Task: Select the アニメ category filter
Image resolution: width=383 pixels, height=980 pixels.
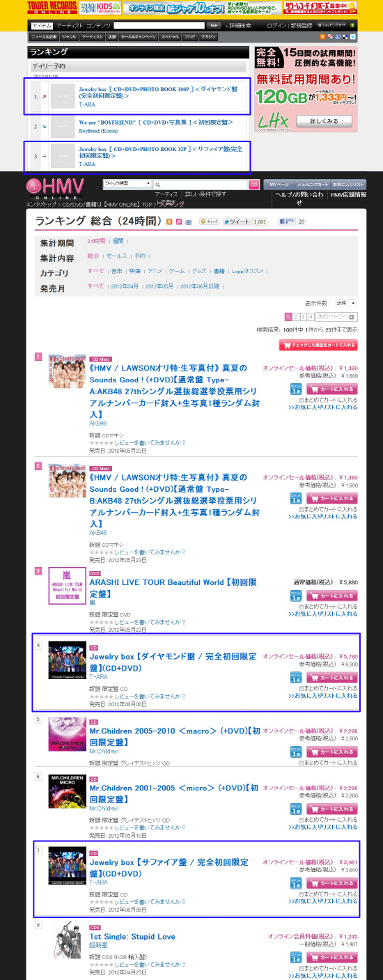Action: (155, 271)
